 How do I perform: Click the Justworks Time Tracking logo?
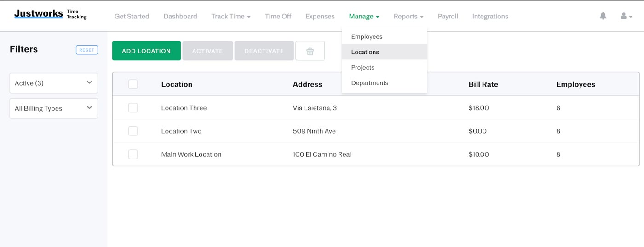[x=50, y=14]
